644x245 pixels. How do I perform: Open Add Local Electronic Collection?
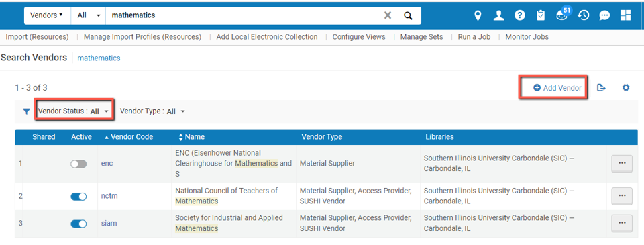click(x=267, y=37)
